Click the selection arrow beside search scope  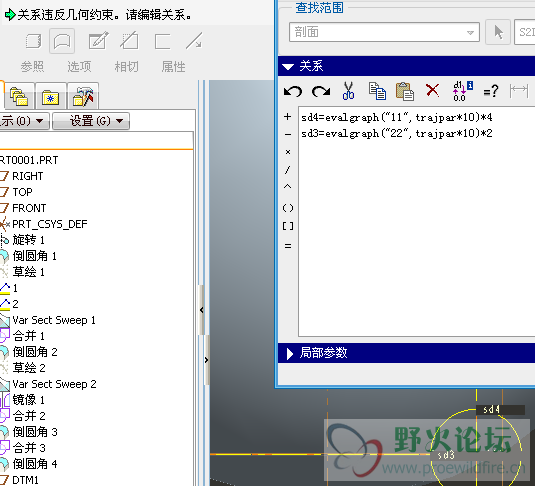click(x=498, y=32)
